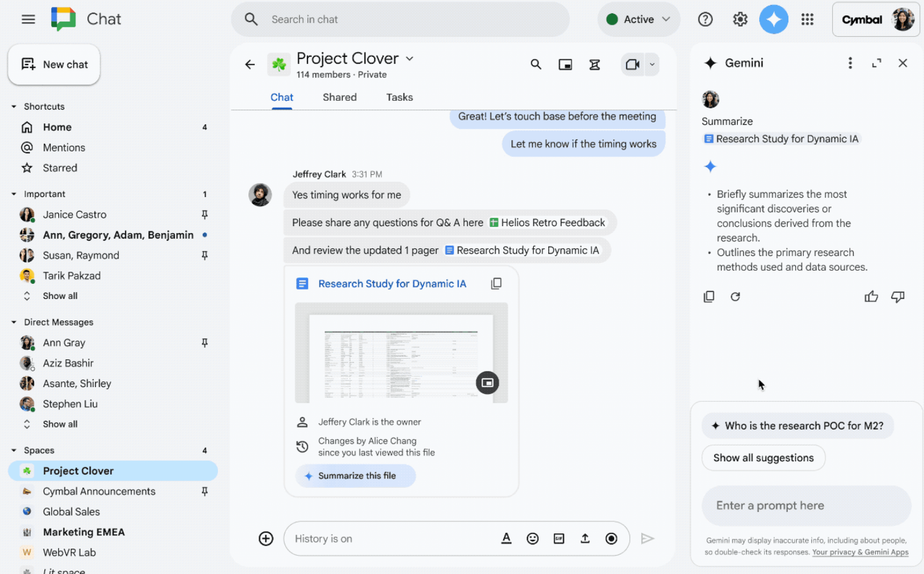Start a video meeting with camera icon
This screenshot has width=924, height=574.
click(632, 65)
